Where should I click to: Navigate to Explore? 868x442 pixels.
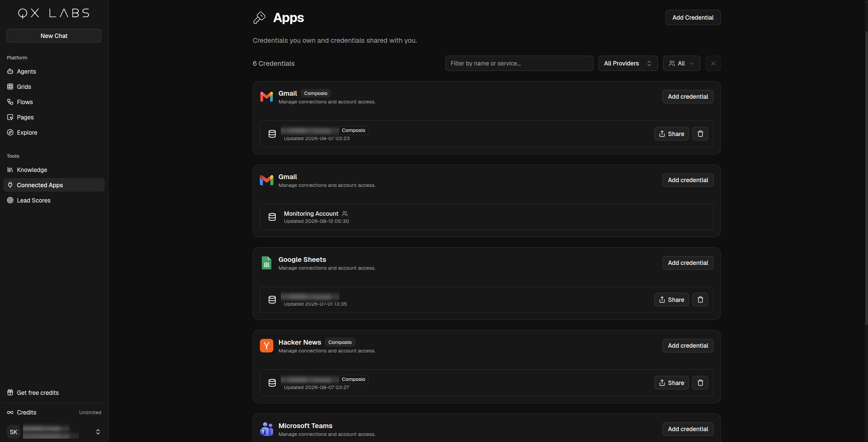tap(54, 133)
